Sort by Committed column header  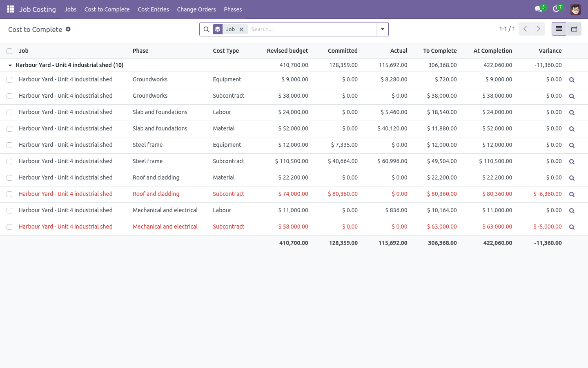pyautogui.click(x=343, y=51)
